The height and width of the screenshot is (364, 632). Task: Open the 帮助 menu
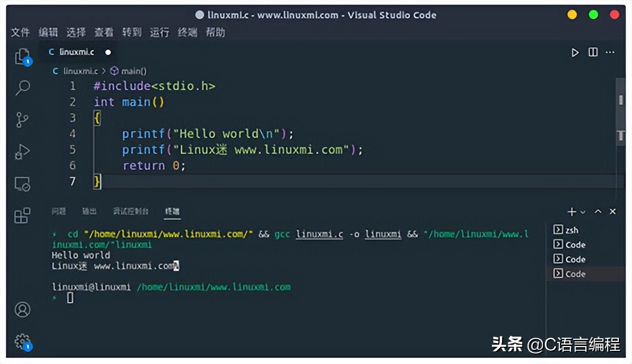point(215,33)
